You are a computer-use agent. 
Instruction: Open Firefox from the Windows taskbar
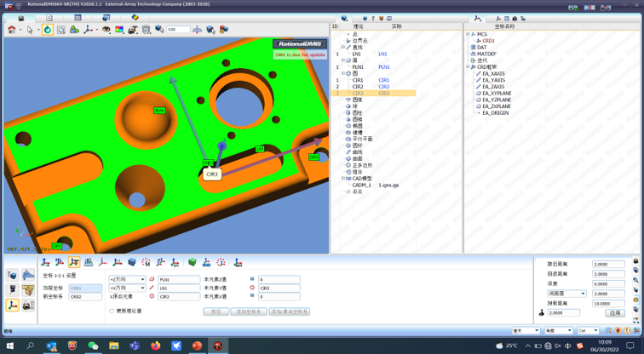point(155,346)
